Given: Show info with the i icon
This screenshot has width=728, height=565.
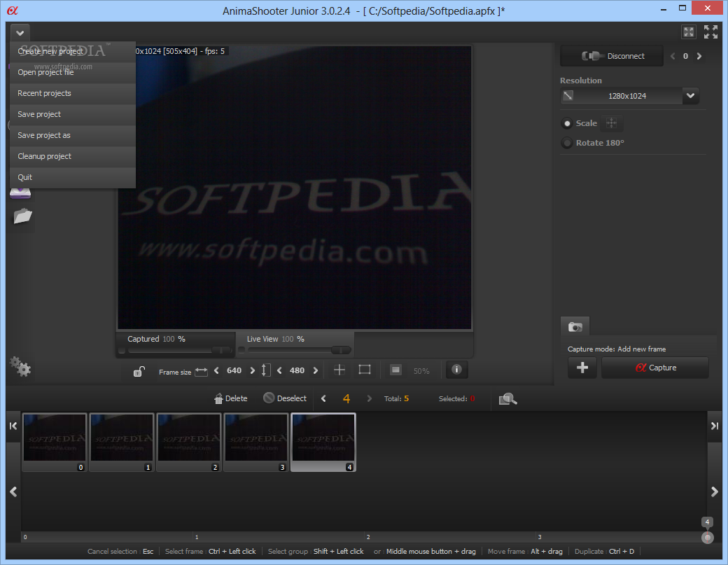Looking at the screenshot, I should click(x=457, y=370).
